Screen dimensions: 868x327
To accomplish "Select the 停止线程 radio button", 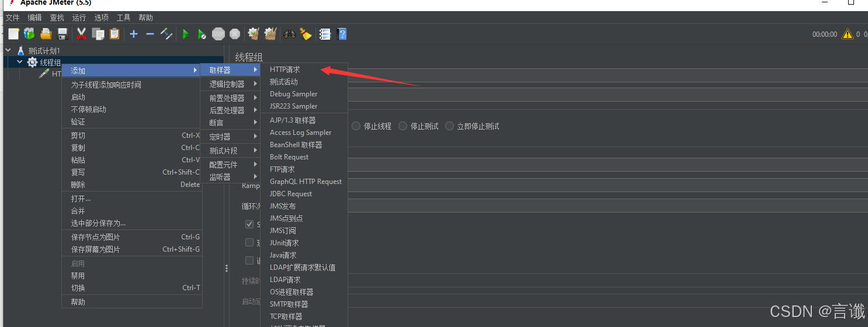I will (356, 126).
